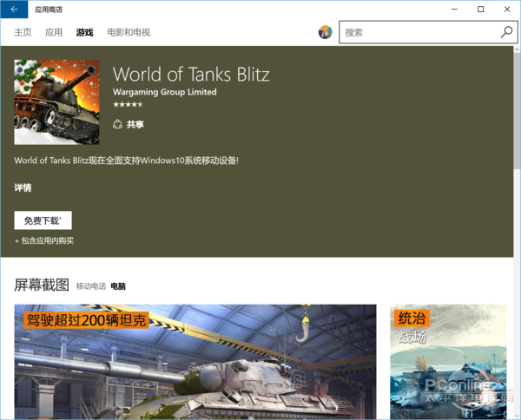
Task: Open the 驾驶超过200辆坦克 screenshot
Action: pyautogui.click(x=195, y=362)
